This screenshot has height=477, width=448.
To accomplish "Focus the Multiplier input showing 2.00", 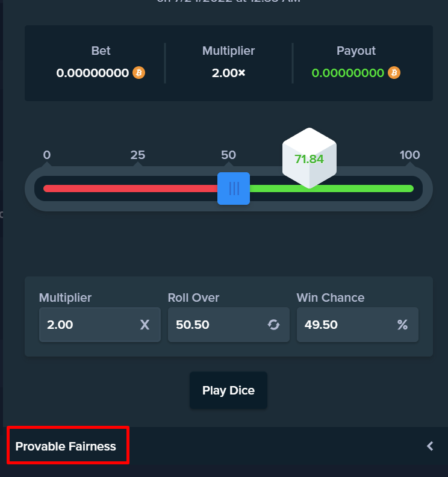I will tap(87, 325).
